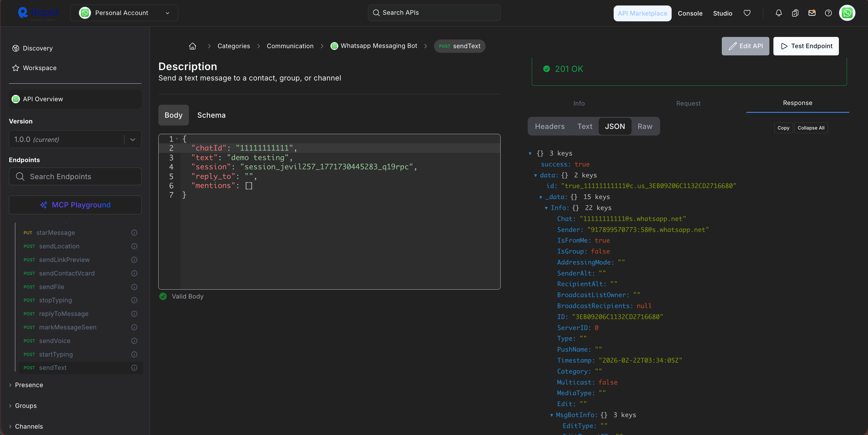
Task: Open the inbox mail icon with notification dot
Action: click(x=812, y=13)
